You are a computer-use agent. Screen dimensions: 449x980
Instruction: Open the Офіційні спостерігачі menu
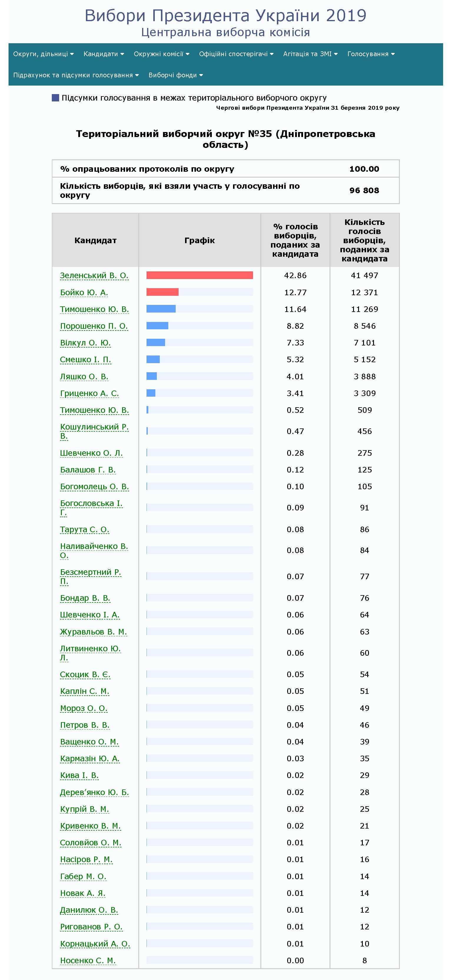[x=236, y=54]
